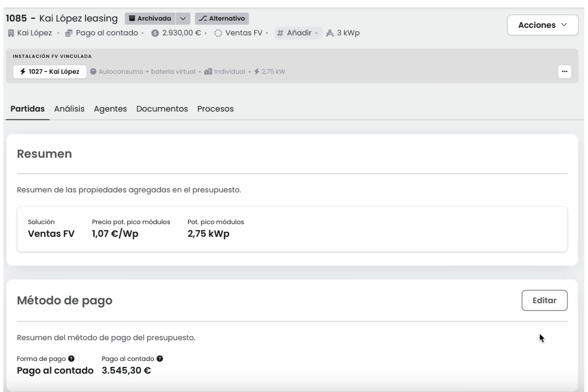Screen dimensions: 588x392
Task: Click the bold Pago al contado value
Action: (x=55, y=371)
